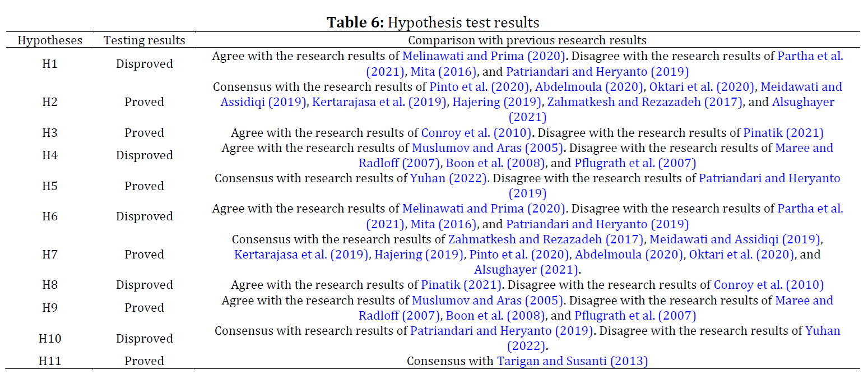
Task: Click Conroy et al. (2010) link in H8 row
Action: click(769, 285)
